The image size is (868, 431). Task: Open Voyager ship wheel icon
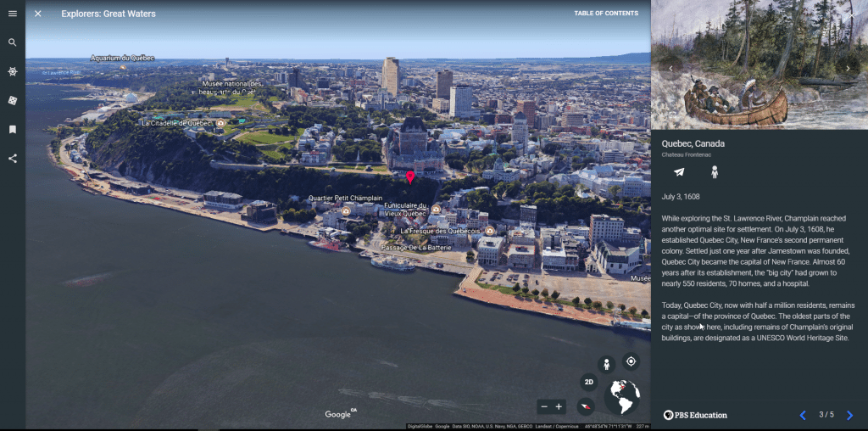tap(12, 71)
